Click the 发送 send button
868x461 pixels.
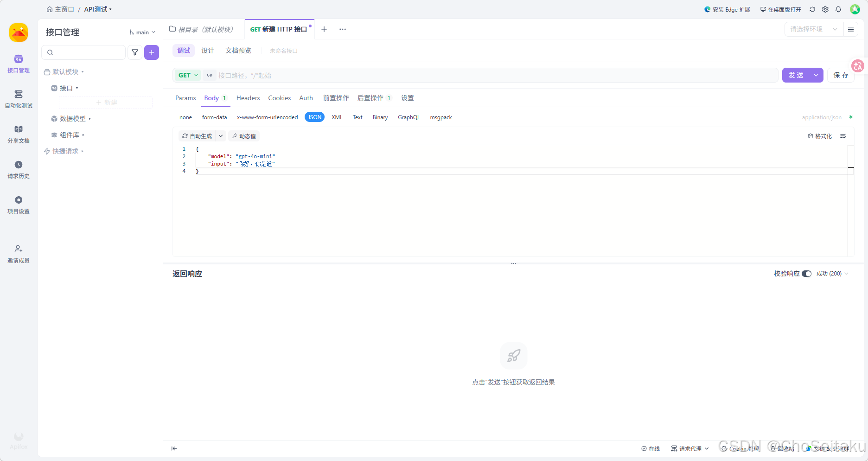(x=796, y=75)
